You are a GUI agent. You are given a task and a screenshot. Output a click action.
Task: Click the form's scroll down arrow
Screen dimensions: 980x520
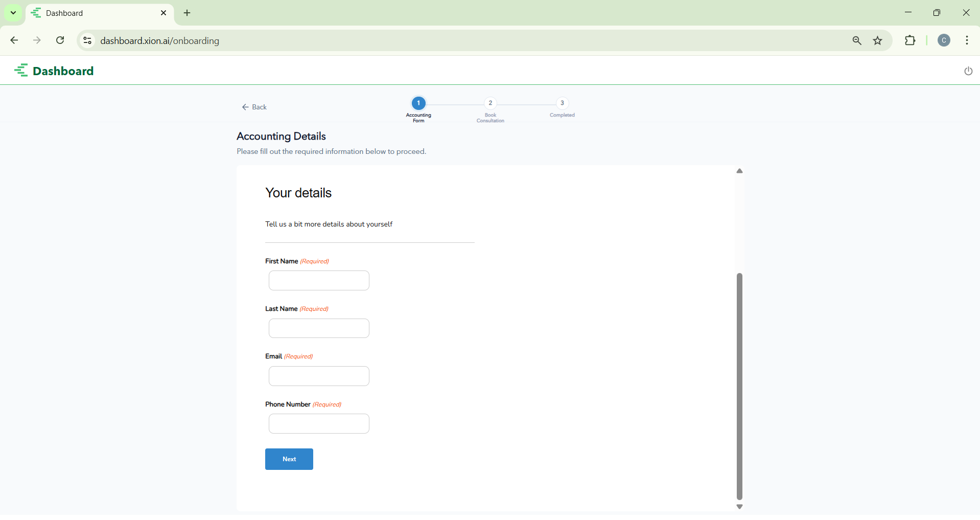point(739,507)
